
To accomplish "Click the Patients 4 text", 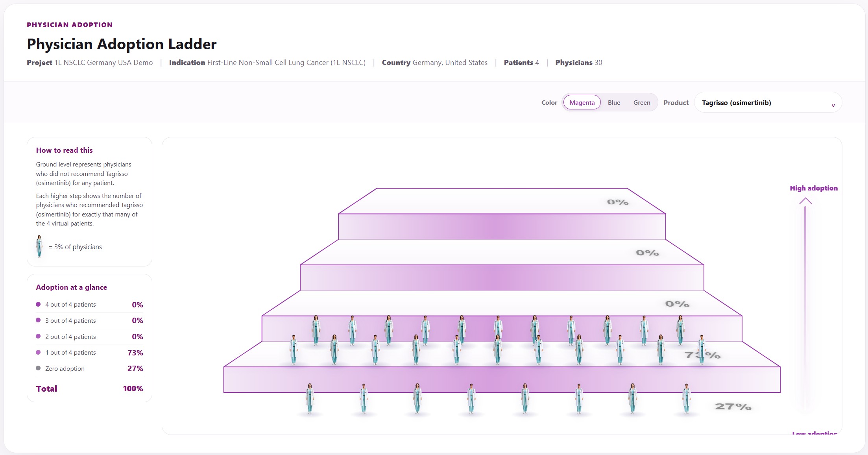I will (521, 63).
